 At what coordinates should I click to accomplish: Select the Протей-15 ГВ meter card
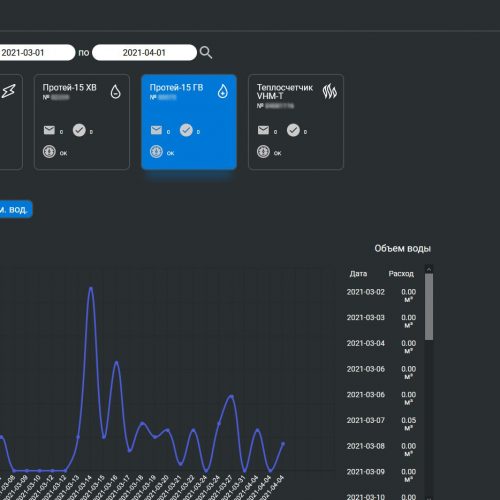pyautogui.click(x=189, y=122)
